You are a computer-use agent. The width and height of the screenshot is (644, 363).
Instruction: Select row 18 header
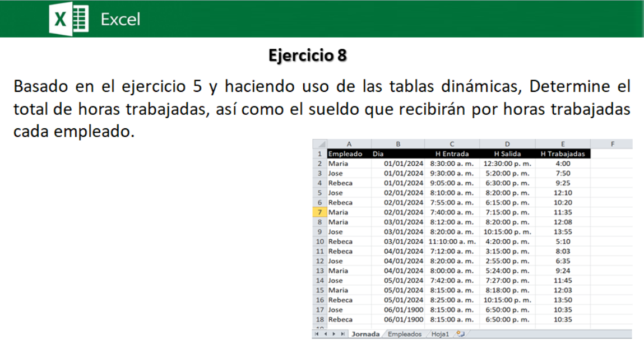pos(319,319)
